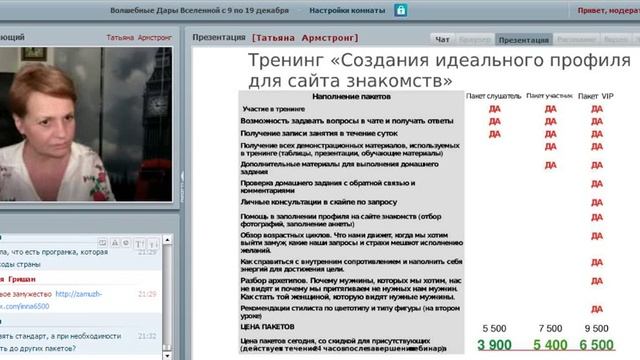Click the discounted price 5 400
The image size is (640, 360).
pyautogui.click(x=550, y=345)
